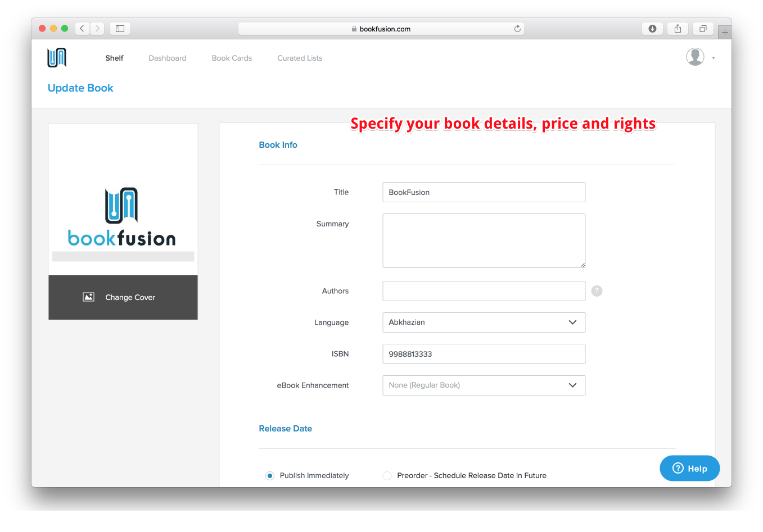Image resolution: width=763 pixels, height=532 pixels.
Task: Select Preorder schedule release radio option
Action: tap(387, 476)
